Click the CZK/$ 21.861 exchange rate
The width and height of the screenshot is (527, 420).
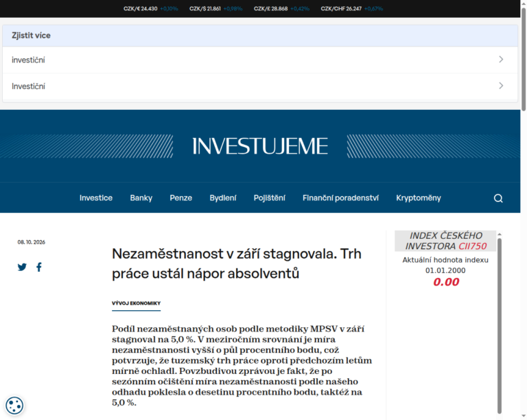click(215, 8)
